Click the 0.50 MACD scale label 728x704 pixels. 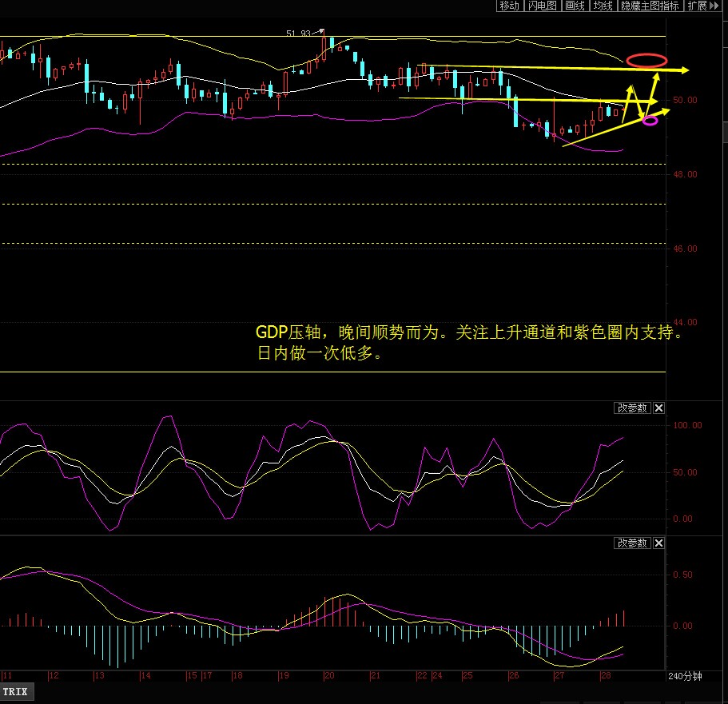click(682, 575)
